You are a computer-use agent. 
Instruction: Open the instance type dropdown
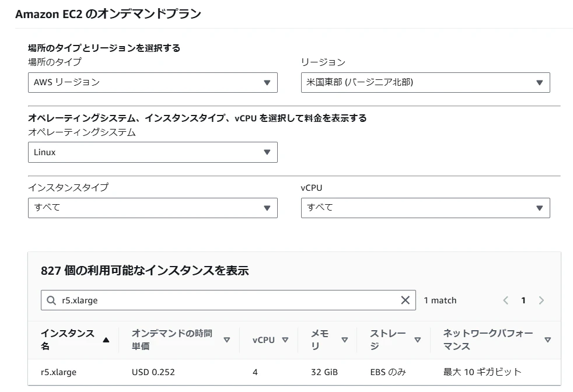(x=152, y=208)
